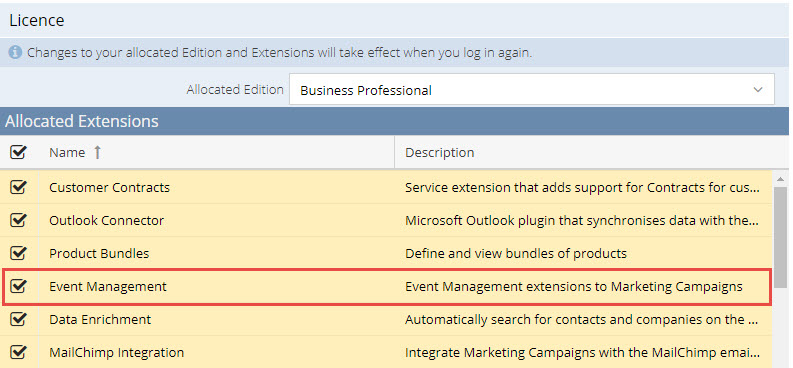This screenshot has width=793, height=368.
Task: Select the Product Bundles name cell
Action: tap(99, 253)
